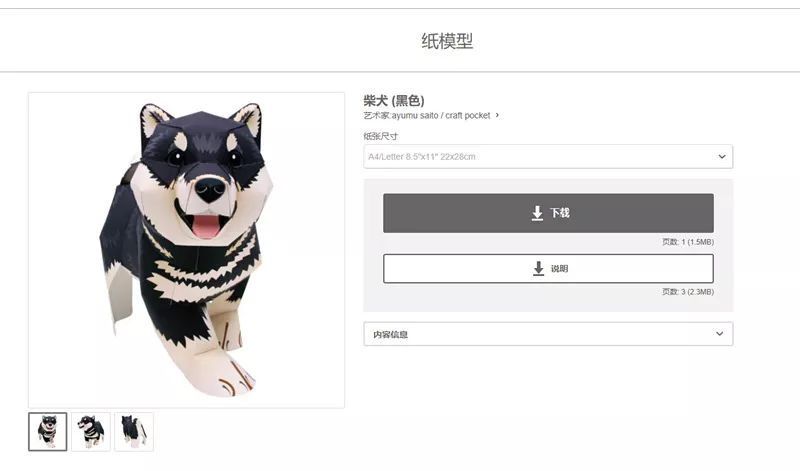
Task: Click the 纸张尺寸 field label
Action: coord(381,136)
